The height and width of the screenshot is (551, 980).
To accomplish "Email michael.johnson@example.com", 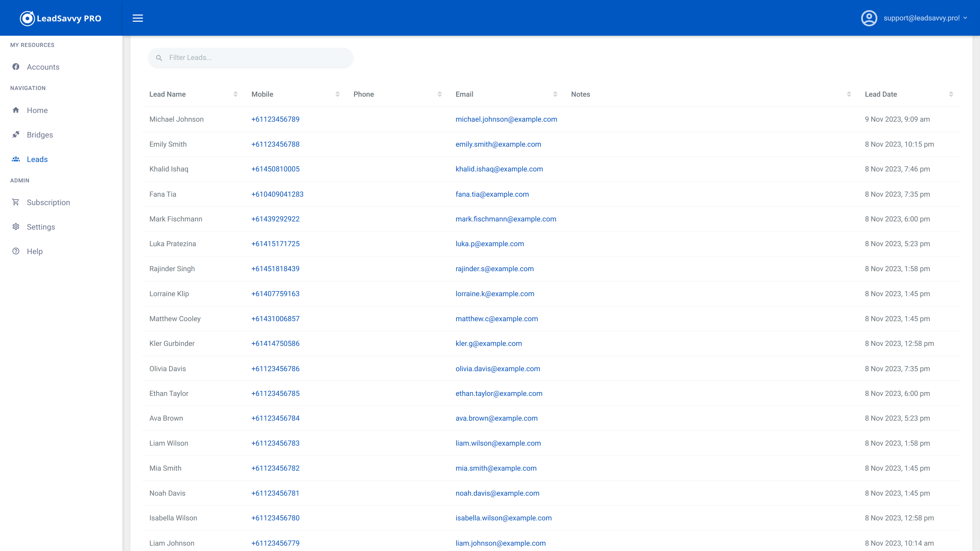I will click(506, 119).
